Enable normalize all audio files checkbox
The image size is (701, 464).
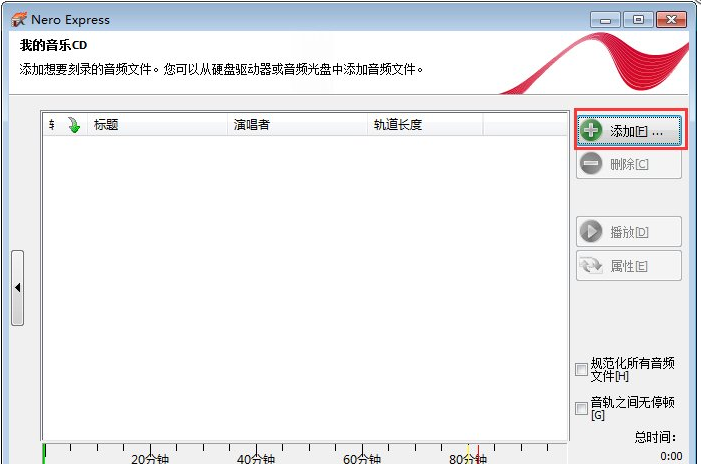pos(581,370)
